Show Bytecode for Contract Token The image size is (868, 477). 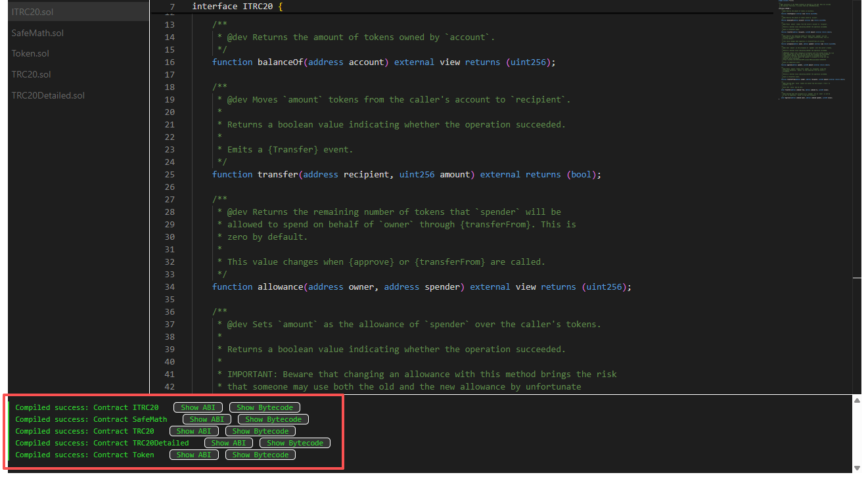(260, 455)
